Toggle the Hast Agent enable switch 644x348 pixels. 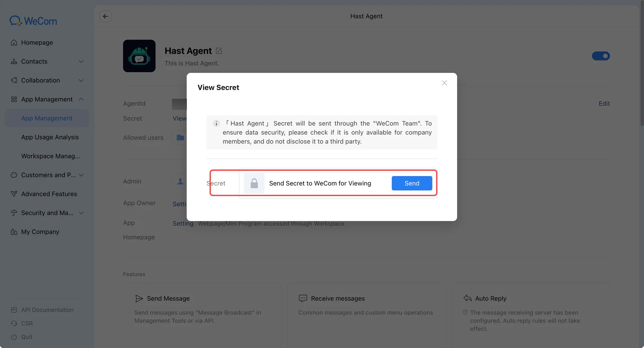601,56
